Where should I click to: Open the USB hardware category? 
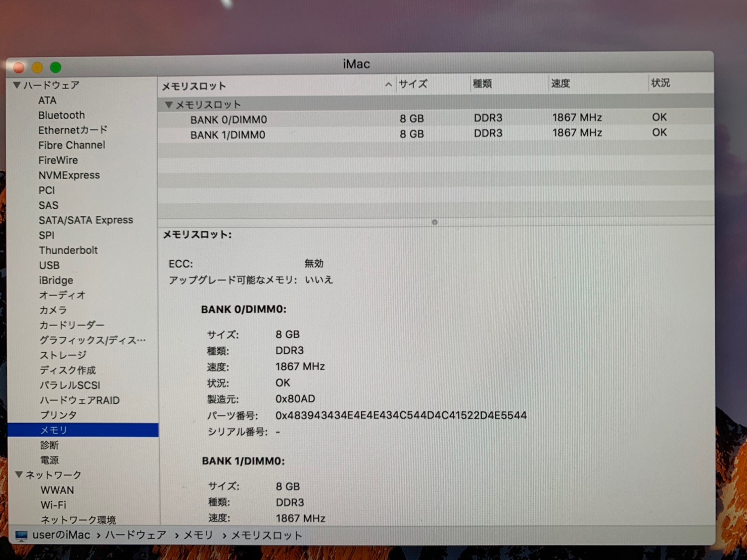[x=50, y=265]
